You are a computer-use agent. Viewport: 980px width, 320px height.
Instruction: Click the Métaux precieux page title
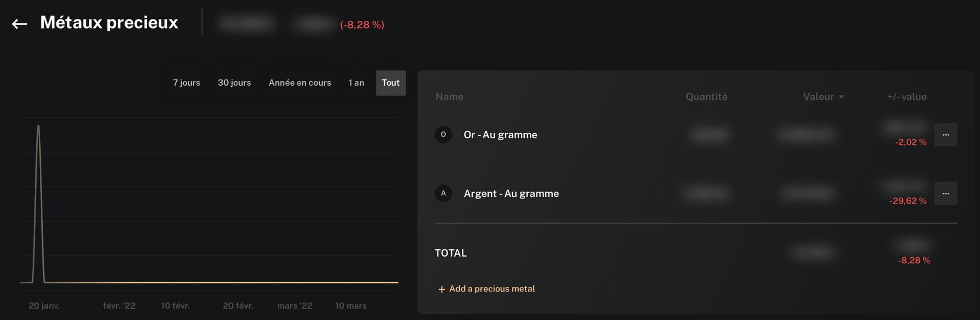pos(109,22)
